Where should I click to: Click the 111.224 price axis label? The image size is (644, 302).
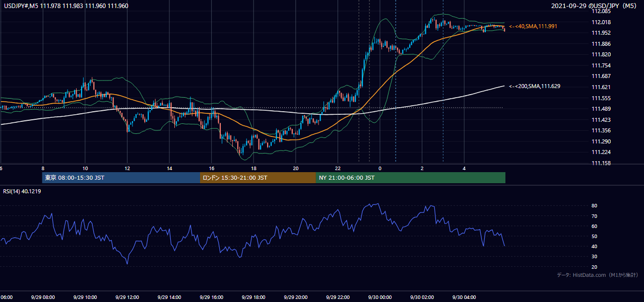(601, 153)
